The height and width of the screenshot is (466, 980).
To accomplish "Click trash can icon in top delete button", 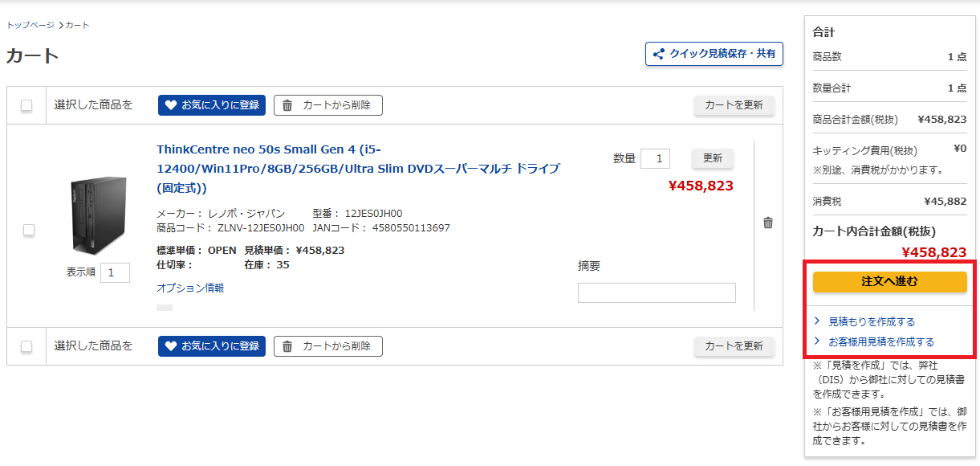I will point(287,105).
